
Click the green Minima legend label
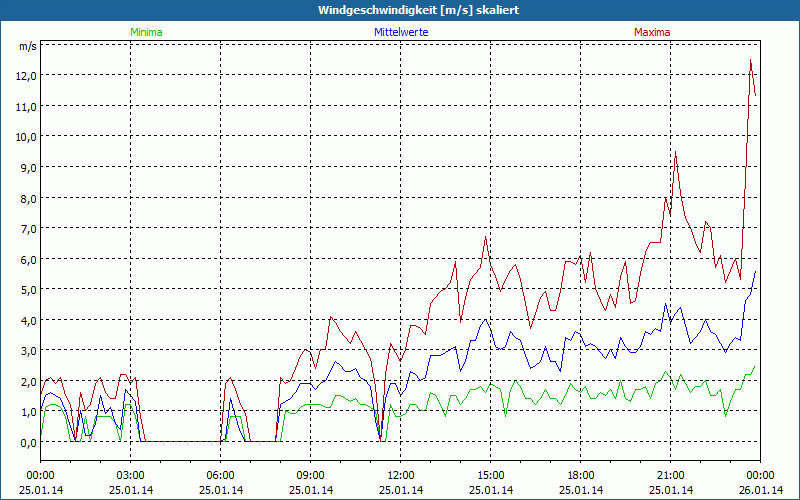coord(146,32)
